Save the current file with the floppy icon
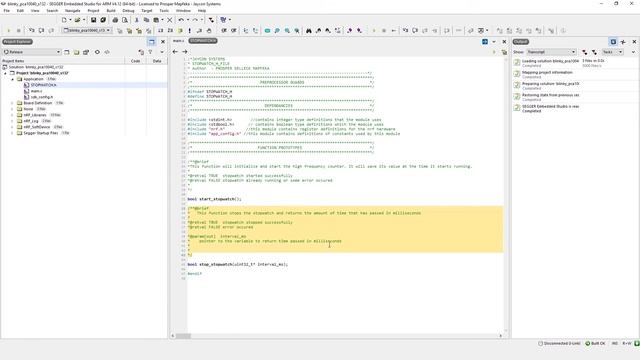 pyautogui.click(x=93, y=20)
